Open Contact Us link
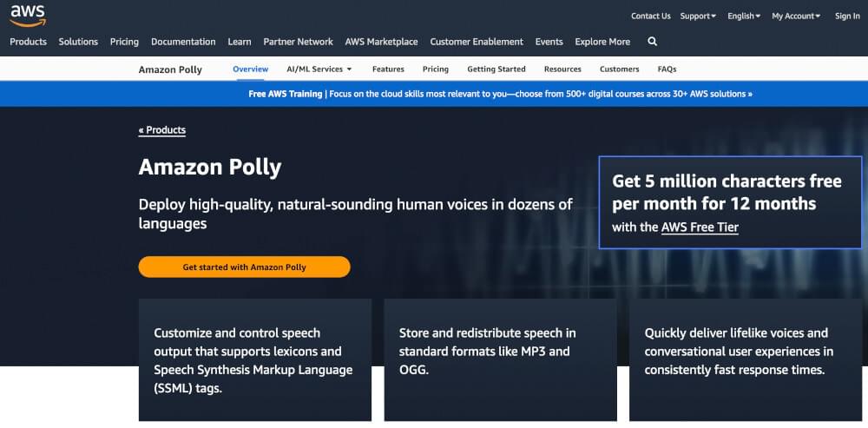This screenshot has height=428, width=868. pos(650,16)
